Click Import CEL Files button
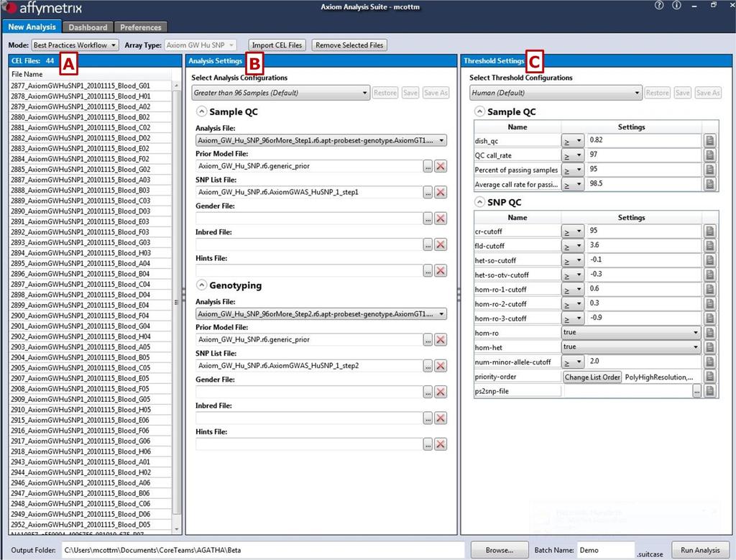736x560 pixels. (x=277, y=45)
